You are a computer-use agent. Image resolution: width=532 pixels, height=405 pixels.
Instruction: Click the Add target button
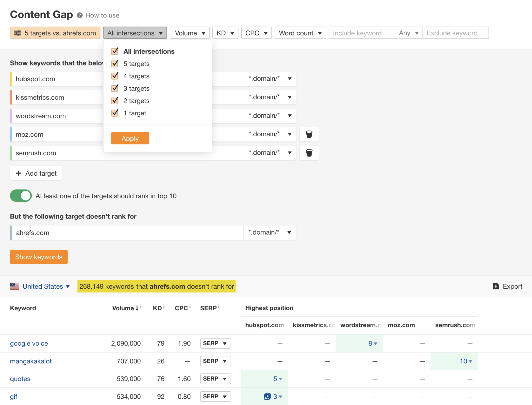[36, 173]
